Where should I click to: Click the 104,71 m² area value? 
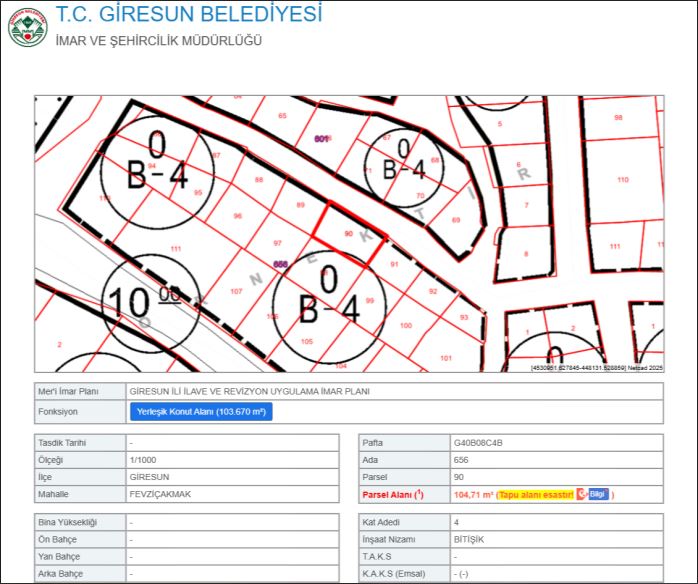coord(474,494)
